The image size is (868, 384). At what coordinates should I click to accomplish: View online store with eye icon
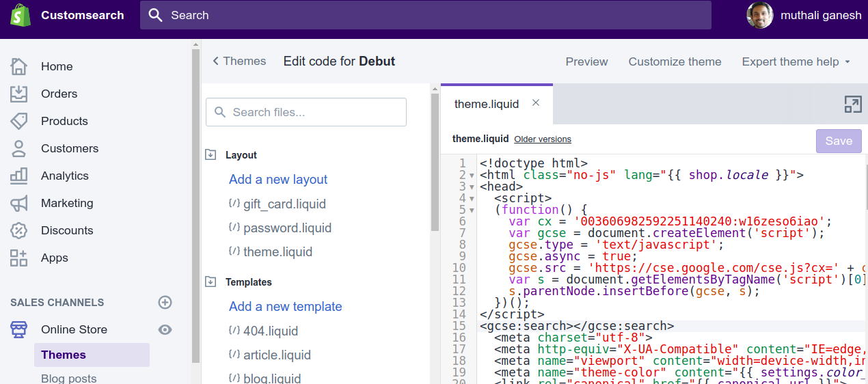pos(165,329)
